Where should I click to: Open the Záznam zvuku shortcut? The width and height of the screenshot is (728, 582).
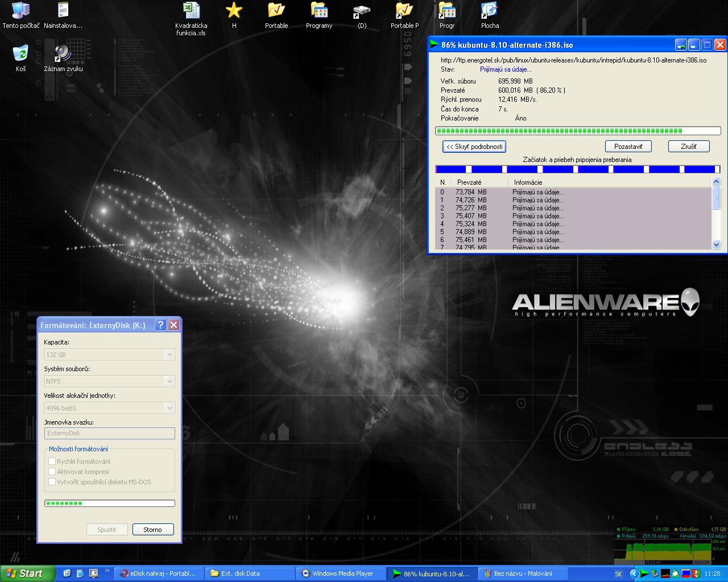[63, 54]
